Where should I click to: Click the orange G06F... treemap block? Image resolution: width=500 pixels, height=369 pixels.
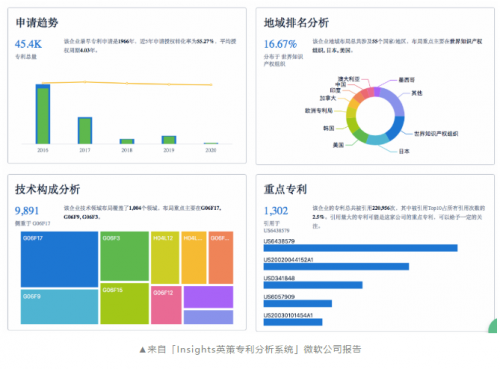pos(221,257)
